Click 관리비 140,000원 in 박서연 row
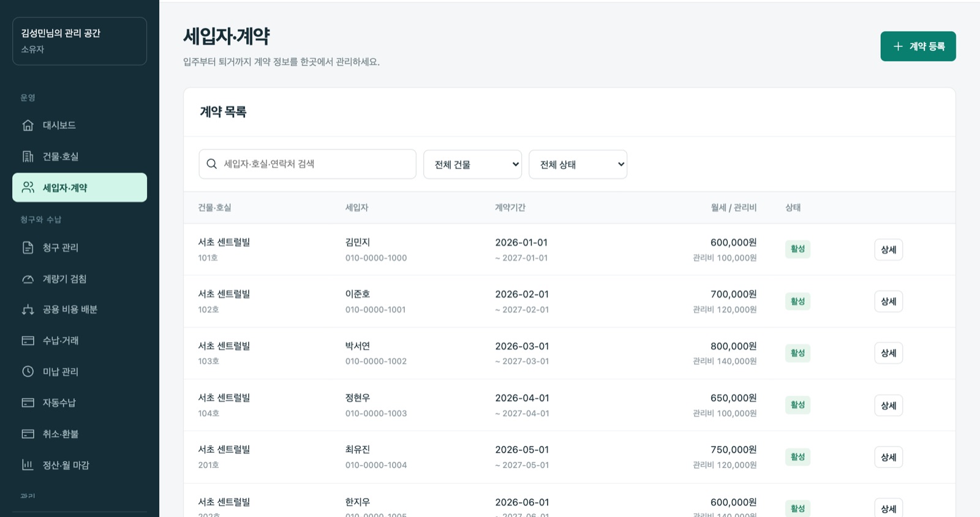Image resolution: width=980 pixels, height=517 pixels. tap(725, 361)
